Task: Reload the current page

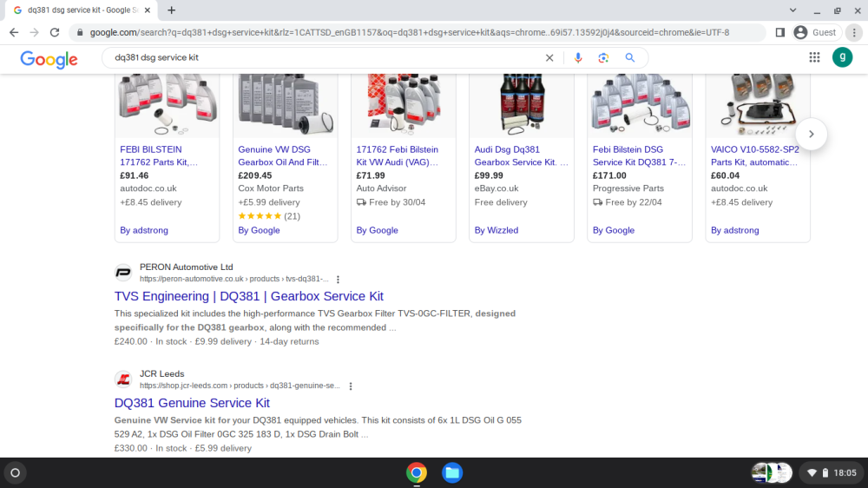Action: tap(54, 33)
